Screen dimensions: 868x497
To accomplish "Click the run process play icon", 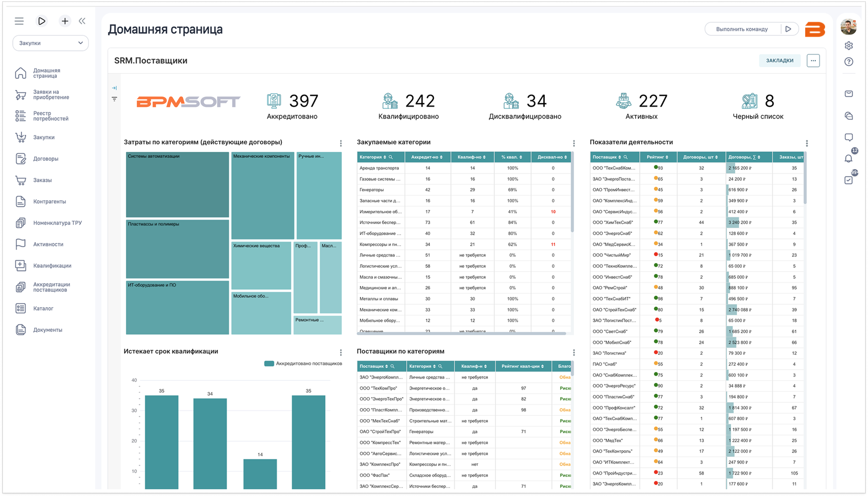I will (42, 21).
